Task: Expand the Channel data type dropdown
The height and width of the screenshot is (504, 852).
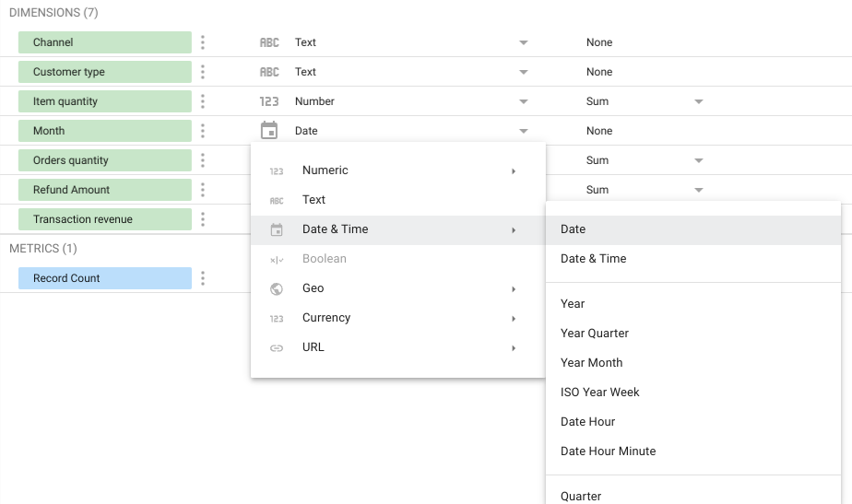Action: pos(523,42)
